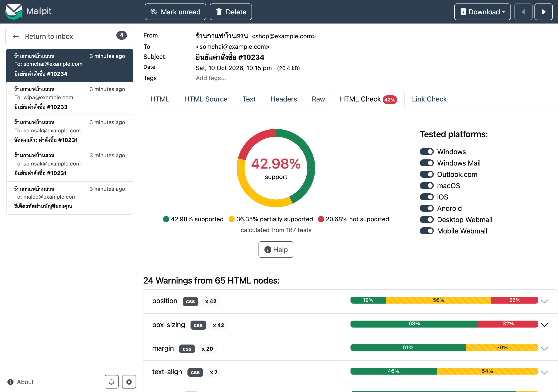Expand the margin css warning chevron
558x392 pixels.
click(x=544, y=348)
